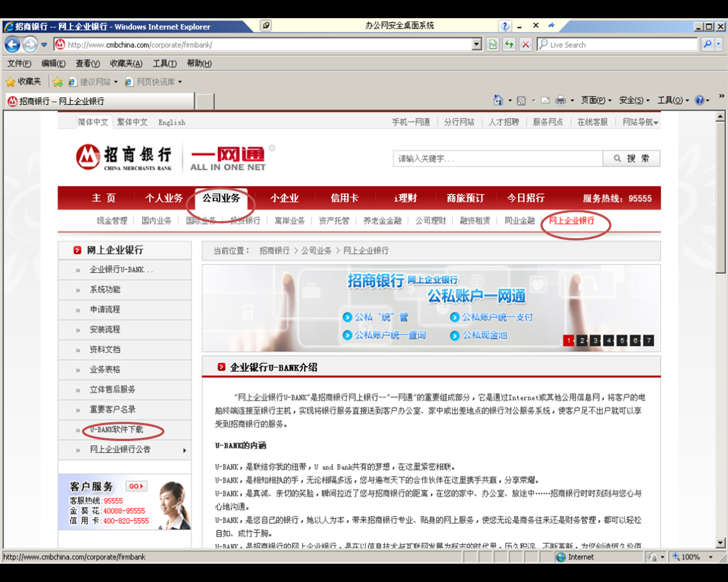Click the pin icon near title bar

pos(266,26)
